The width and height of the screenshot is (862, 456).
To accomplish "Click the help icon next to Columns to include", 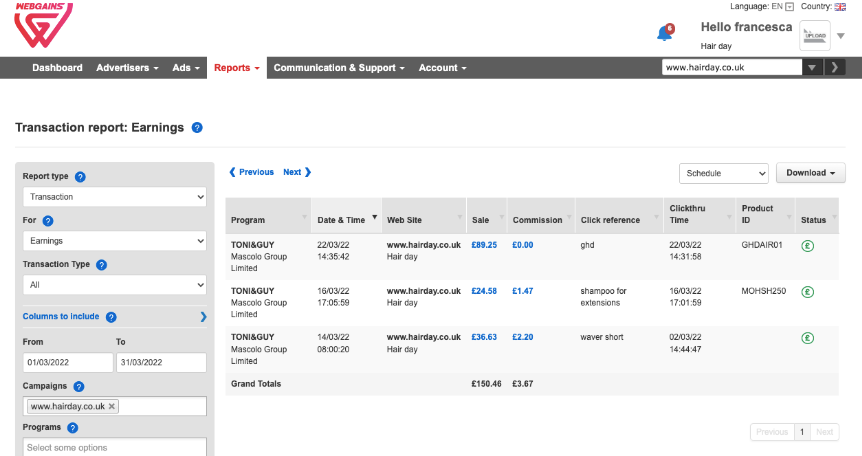I will click(111, 317).
